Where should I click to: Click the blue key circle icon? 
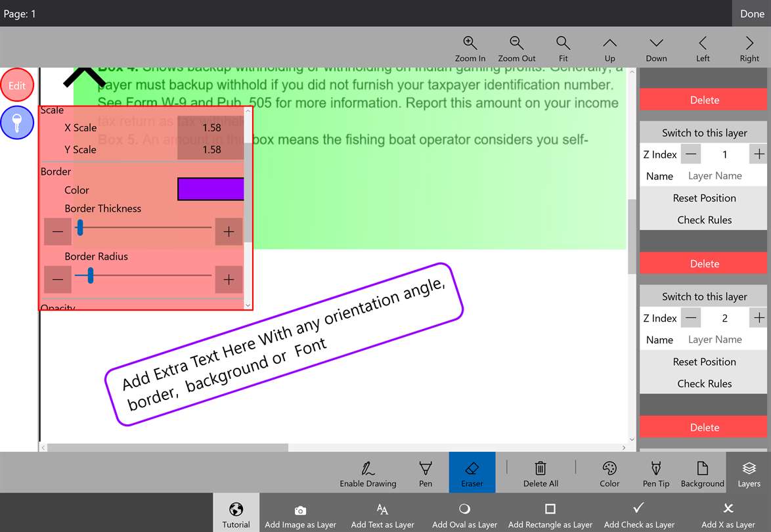[17, 122]
